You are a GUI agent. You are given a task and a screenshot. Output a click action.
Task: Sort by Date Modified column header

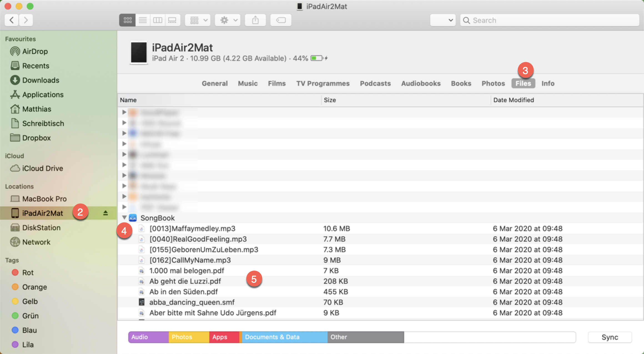coord(514,100)
